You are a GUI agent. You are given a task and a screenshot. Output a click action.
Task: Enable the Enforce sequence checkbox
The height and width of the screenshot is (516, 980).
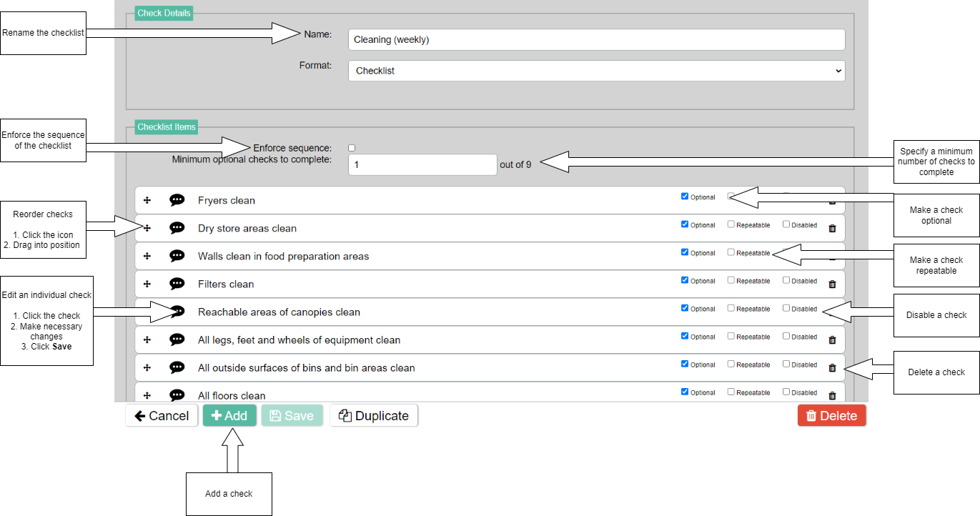coord(352,148)
